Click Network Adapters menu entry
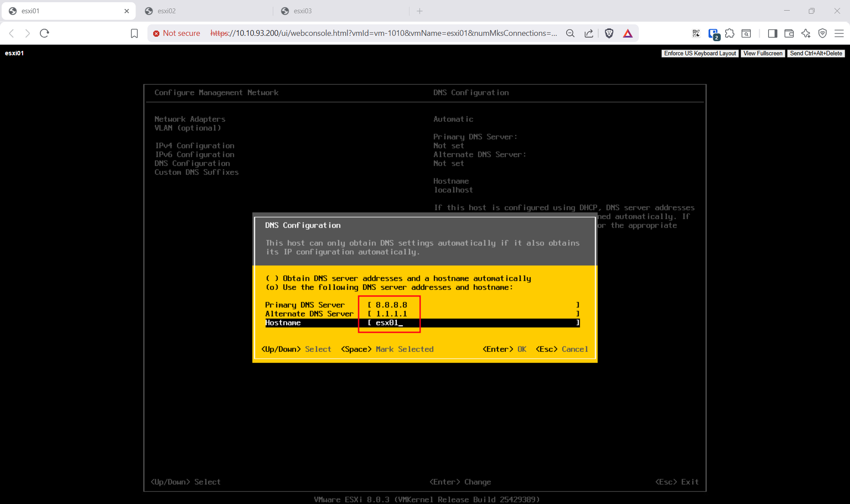Screen dimensions: 850x504 [x=190, y=119]
